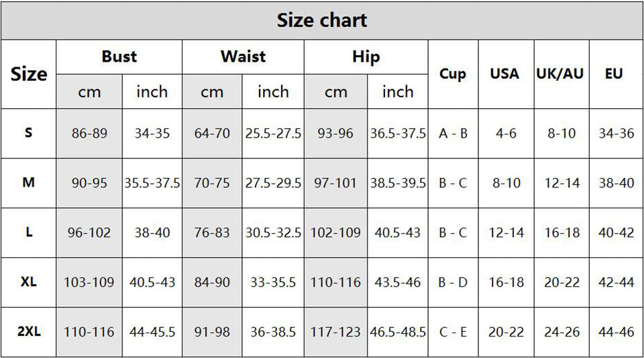Click the 24-26 UK/AU size cell
The image size is (644, 358).
(561, 332)
